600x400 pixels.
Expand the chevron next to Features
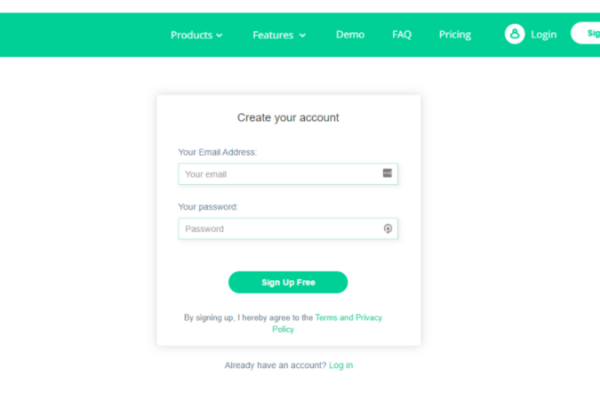(x=302, y=35)
